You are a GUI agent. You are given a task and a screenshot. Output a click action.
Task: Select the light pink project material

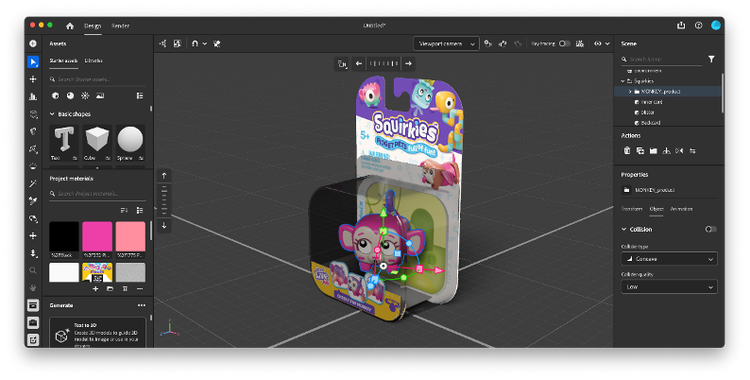click(x=131, y=236)
